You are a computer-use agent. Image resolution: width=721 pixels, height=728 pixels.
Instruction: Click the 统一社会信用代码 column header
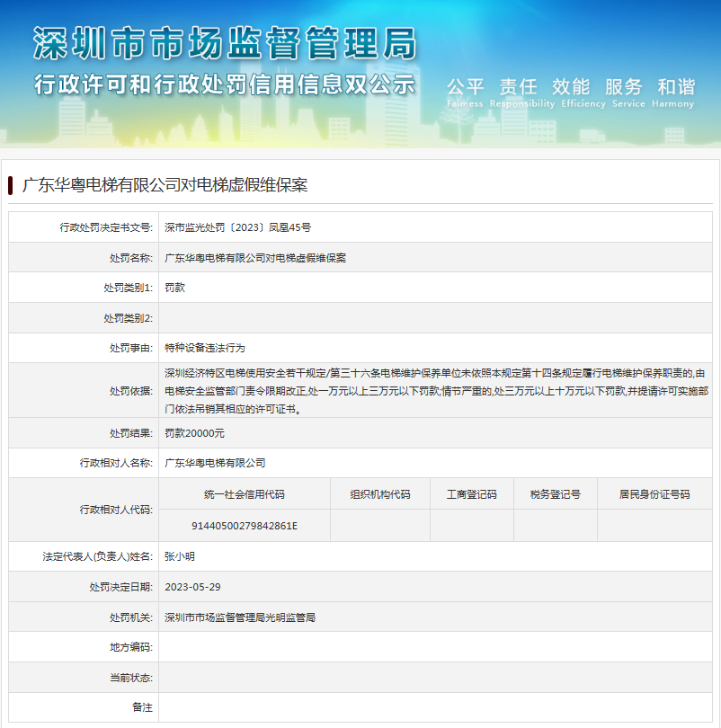[245, 494]
